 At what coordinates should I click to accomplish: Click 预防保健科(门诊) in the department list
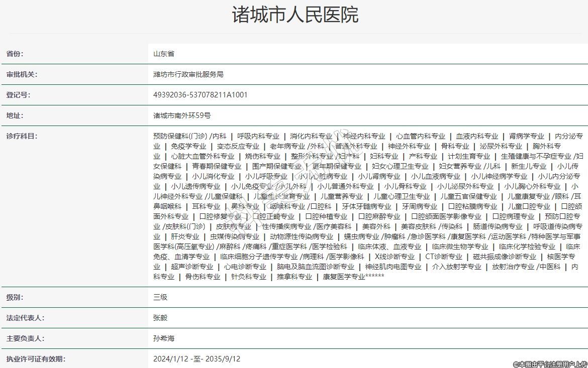click(x=180, y=136)
